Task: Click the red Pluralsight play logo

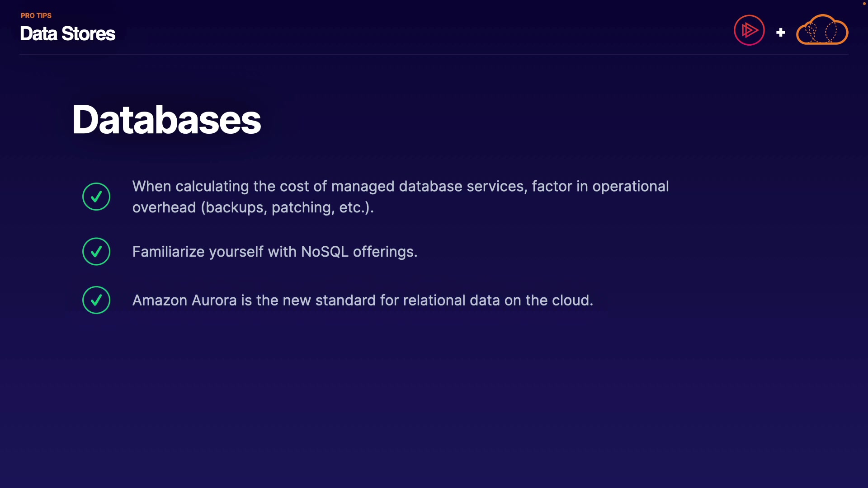Action: [x=749, y=30]
